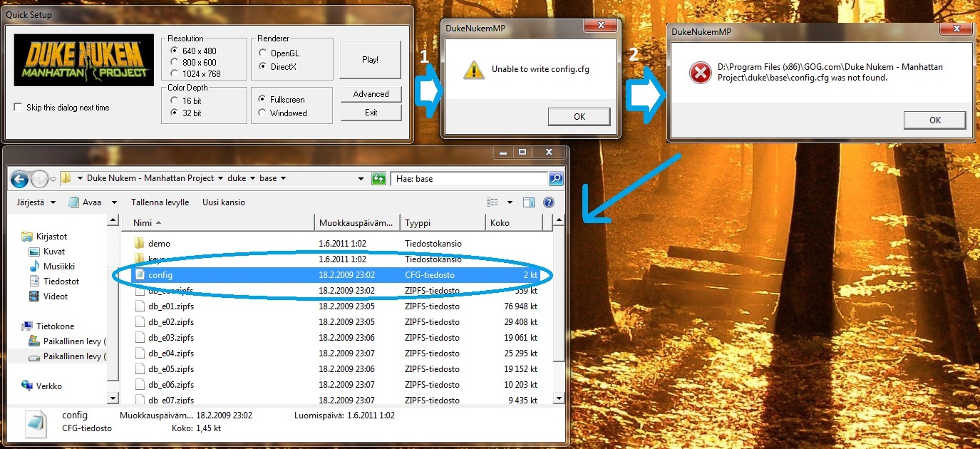Click Uusi kansio toolbar item

coord(224,202)
